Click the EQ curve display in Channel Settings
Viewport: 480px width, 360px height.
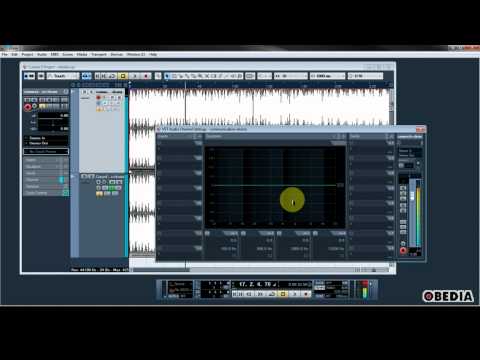pyautogui.click(x=275, y=187)
